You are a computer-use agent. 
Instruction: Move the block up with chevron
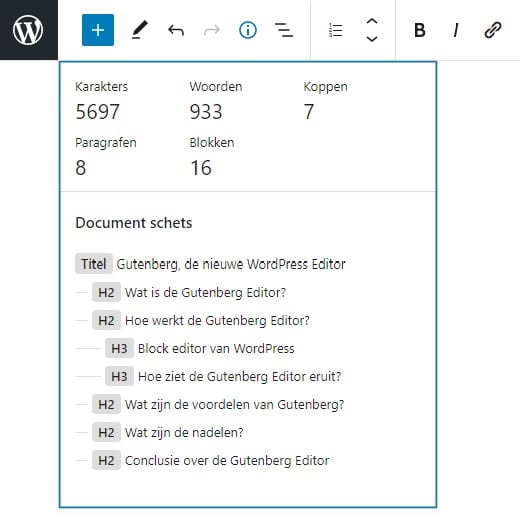372,21
